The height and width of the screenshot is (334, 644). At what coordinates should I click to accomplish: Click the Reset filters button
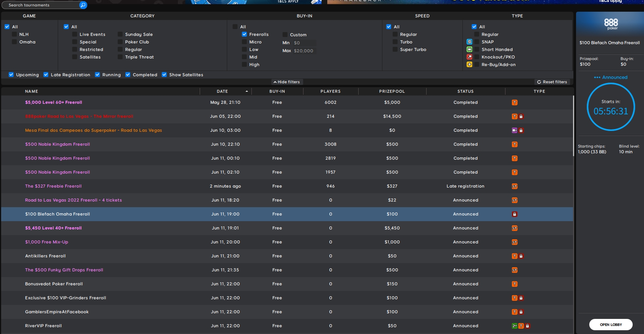pos(552,82)
